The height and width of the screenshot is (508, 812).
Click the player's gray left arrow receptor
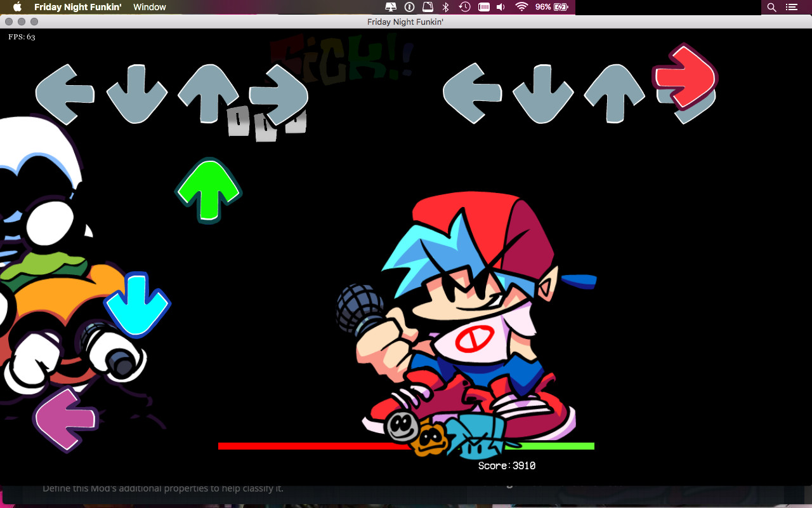pyautogui.click(x=472, y=93)
